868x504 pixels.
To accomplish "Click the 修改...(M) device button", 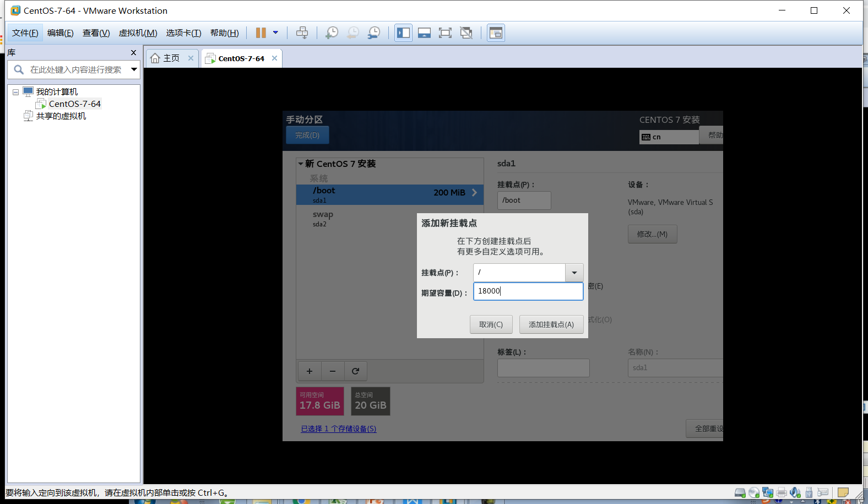I will coord(652,234).
